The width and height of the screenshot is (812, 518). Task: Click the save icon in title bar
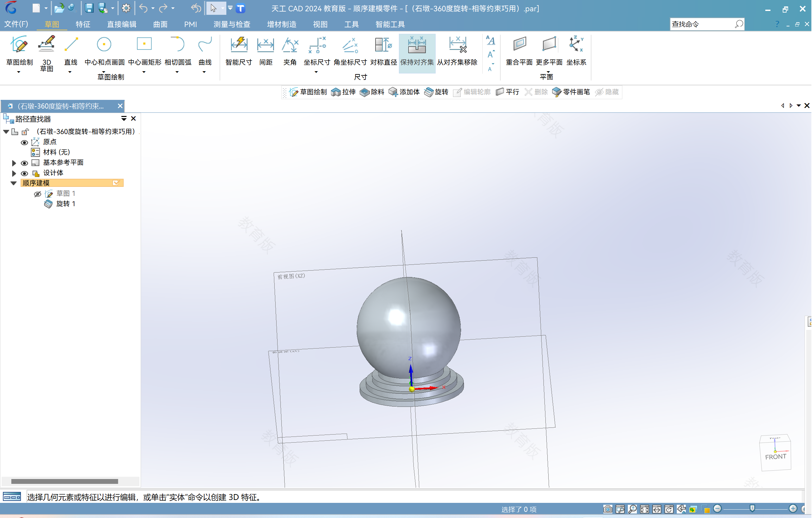pos(89,8)
